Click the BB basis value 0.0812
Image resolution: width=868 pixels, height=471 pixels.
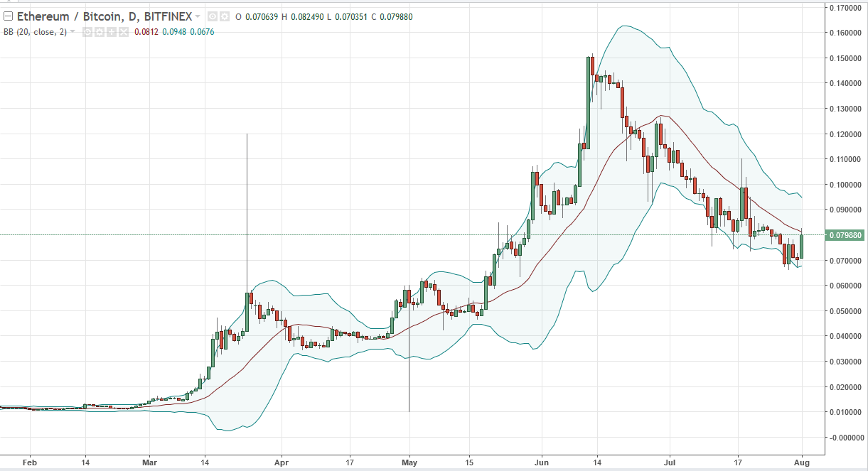click(x=146, y=32)
